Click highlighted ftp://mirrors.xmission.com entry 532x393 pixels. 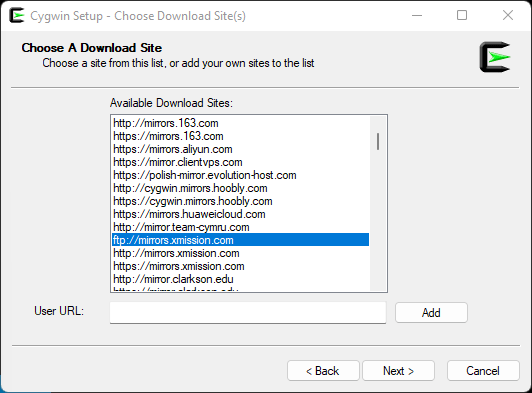coord(241,240)
